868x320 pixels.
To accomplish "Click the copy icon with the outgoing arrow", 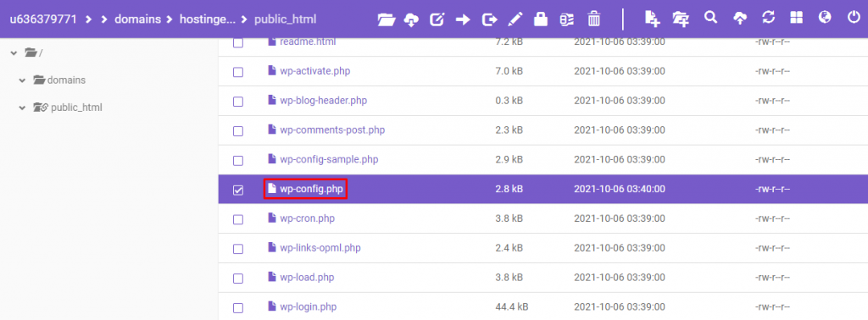I will pyautogui.click(x=489, y=20).
